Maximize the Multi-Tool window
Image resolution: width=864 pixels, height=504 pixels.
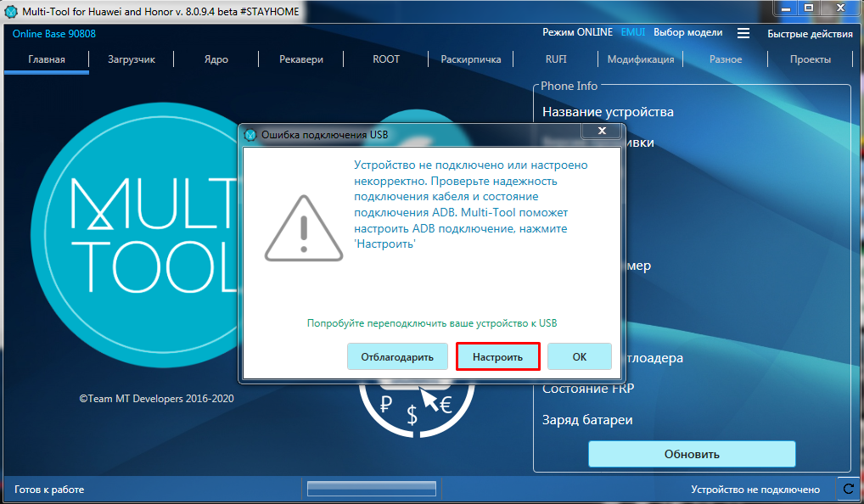point(808,8)
